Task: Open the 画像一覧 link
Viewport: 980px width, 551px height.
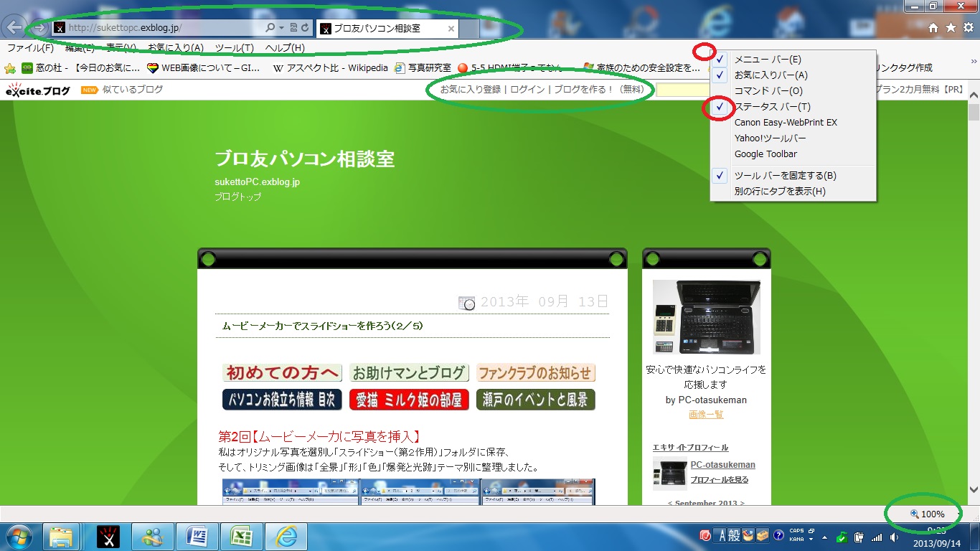Action: coord(706,415)
